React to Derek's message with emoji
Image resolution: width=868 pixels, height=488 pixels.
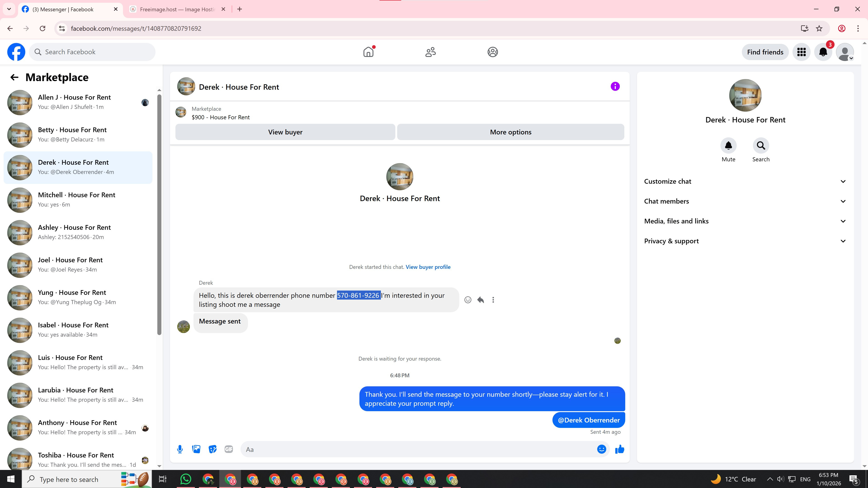pyautogui.click(x=468, y=300)
